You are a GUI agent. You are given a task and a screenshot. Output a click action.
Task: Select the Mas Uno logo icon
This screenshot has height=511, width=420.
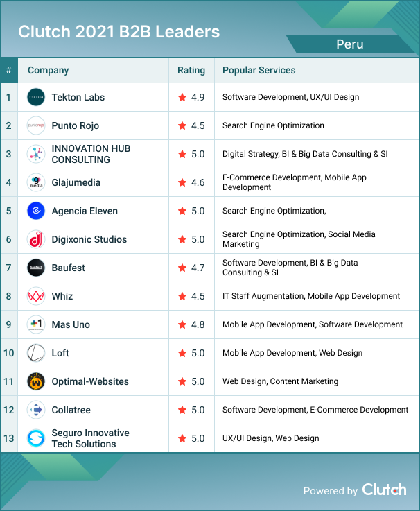(36, 324)
